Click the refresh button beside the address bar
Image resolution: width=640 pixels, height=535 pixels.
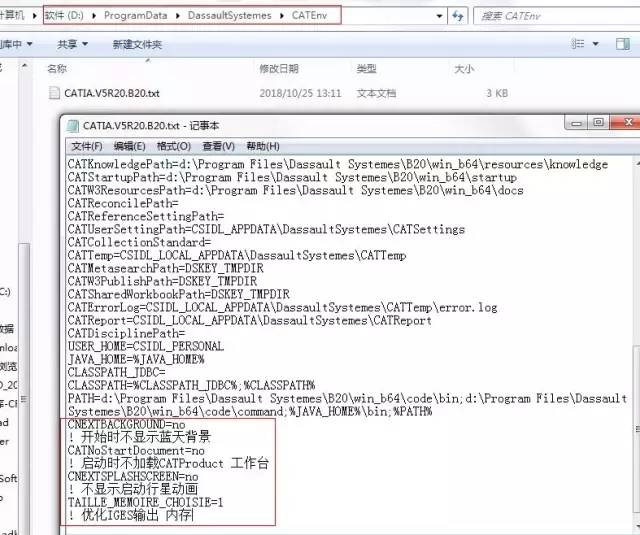click(x=459, y=16)
